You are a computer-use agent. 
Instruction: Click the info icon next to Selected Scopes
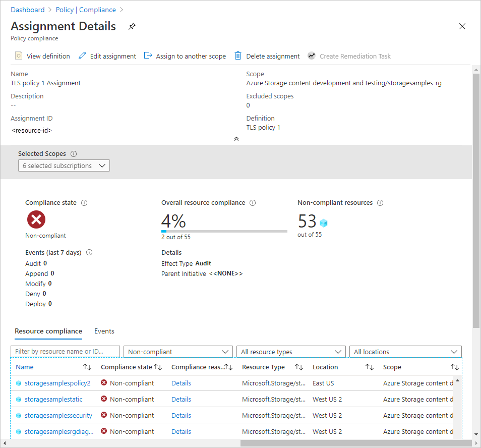click(x=74, y=153)
